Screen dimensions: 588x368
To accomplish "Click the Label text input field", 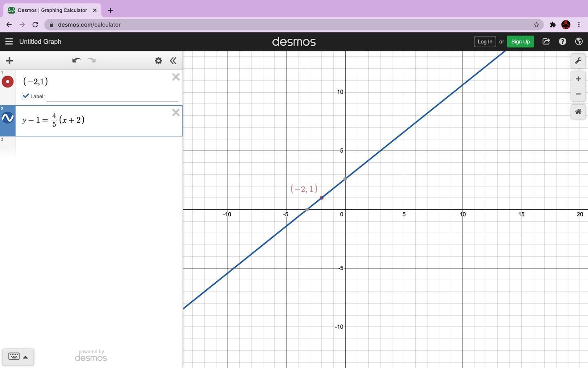I will tap(112, 96).
